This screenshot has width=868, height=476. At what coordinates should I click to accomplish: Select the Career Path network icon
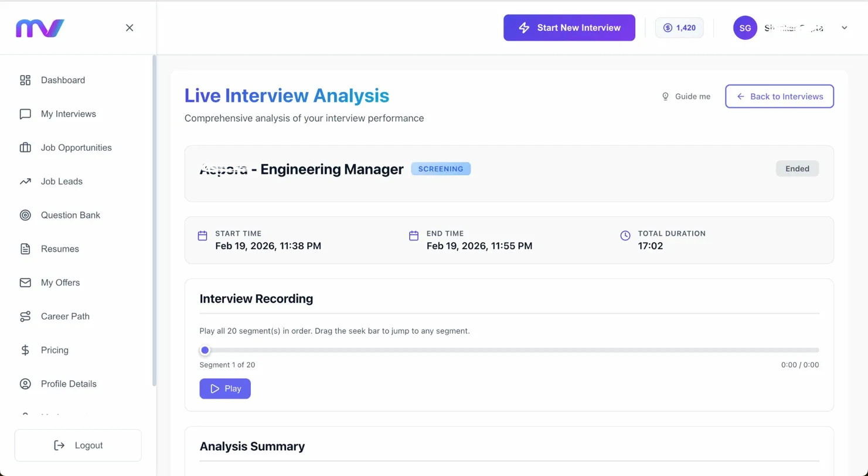(25, 316)
